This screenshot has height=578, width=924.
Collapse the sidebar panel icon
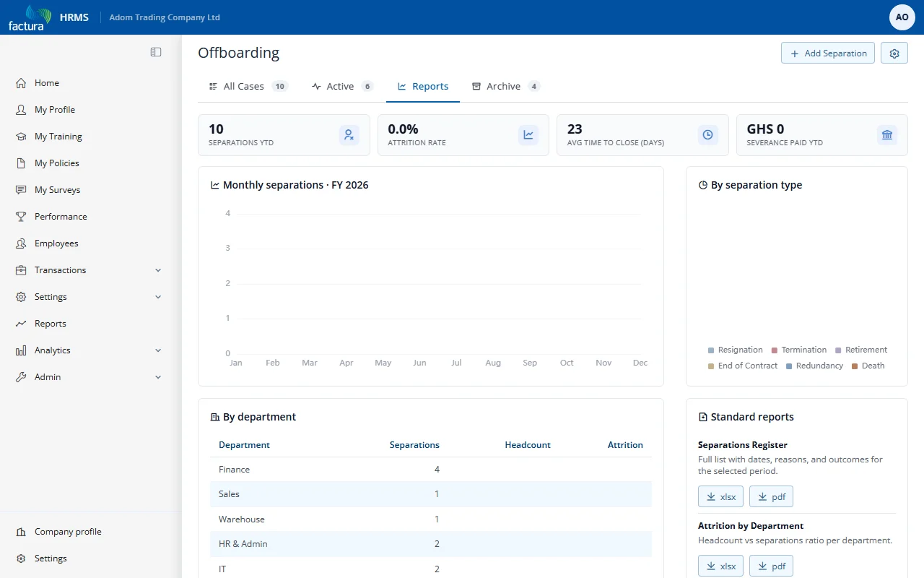point(156,52)
